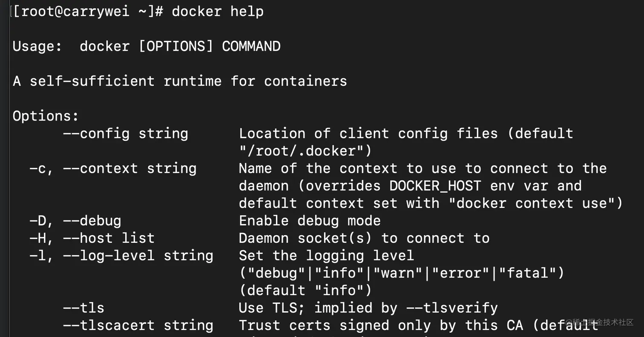
Task: Click the --config string option
Action: 126,133
